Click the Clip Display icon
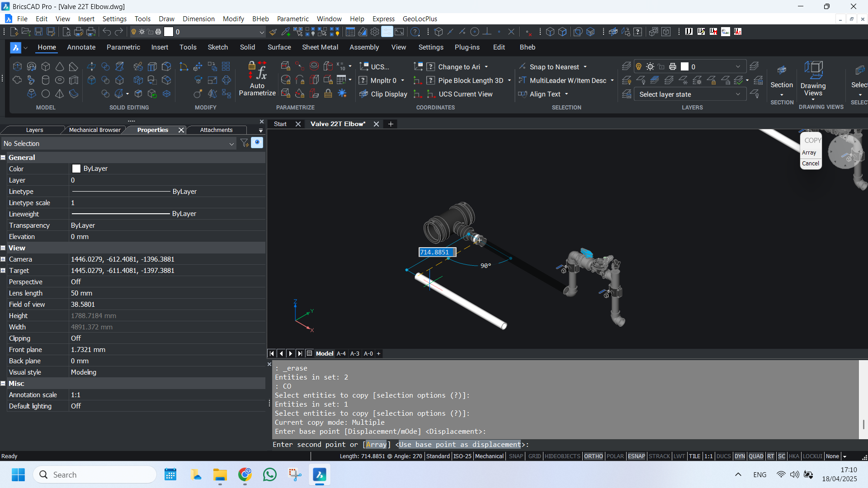868x488 pixels. 363,94
